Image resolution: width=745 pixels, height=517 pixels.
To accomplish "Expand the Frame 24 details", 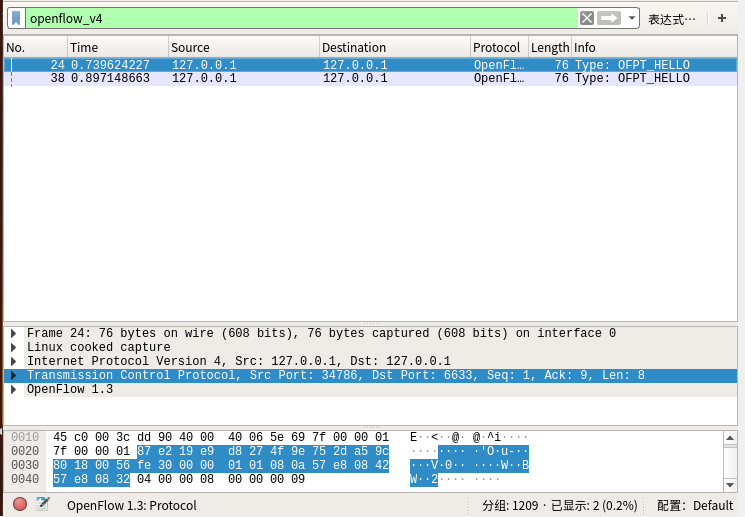I will (x=14, y=333).
